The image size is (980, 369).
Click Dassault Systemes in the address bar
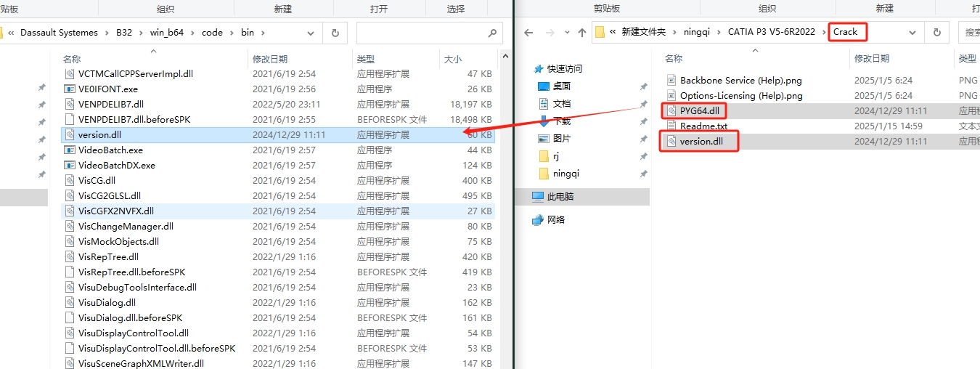coord(59,33)
